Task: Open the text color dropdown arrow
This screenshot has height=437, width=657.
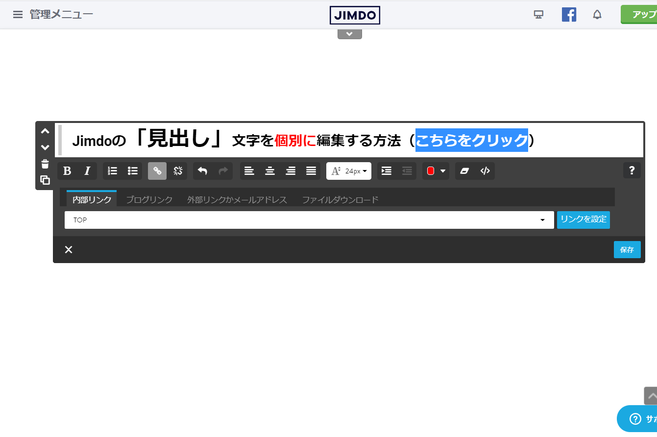Action: (x=443, y=171)
